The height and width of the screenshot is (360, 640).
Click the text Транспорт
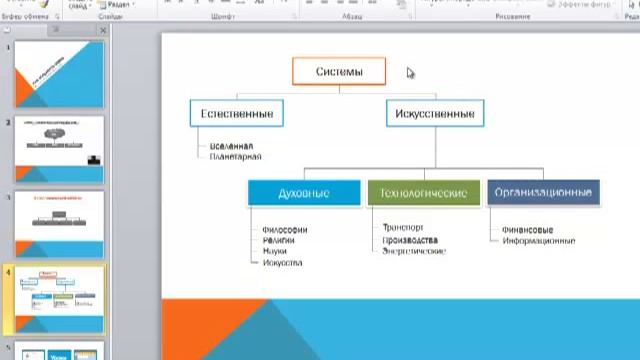coord(403,227)
